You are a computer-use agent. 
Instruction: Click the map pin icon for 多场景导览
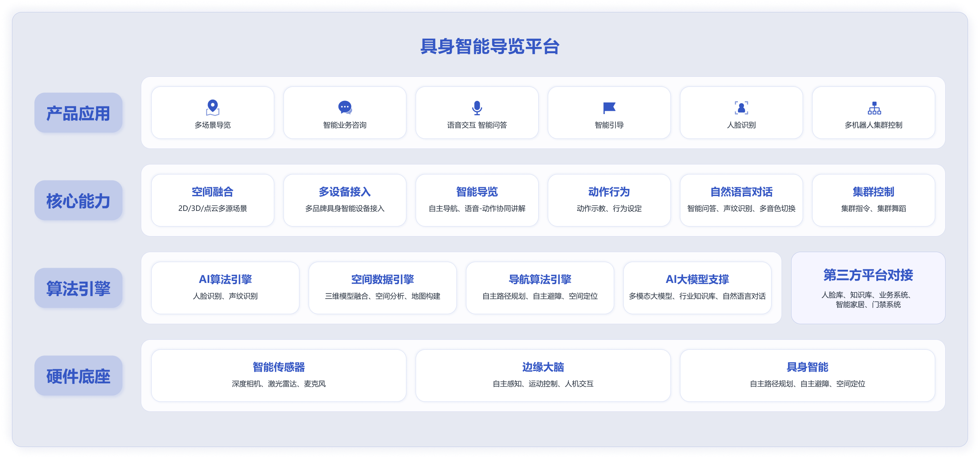point(212,107)
